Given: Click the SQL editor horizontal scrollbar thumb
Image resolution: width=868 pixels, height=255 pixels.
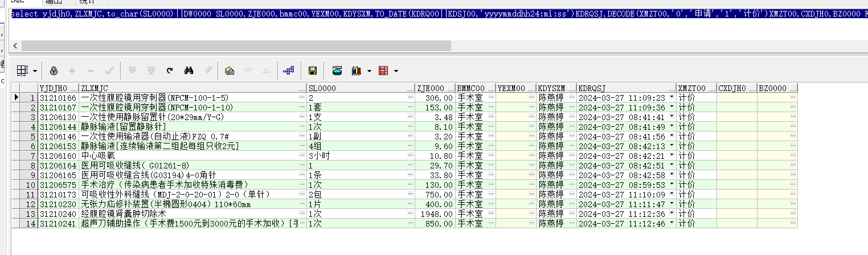Looking at the screenshot, I should pos(236,46).
